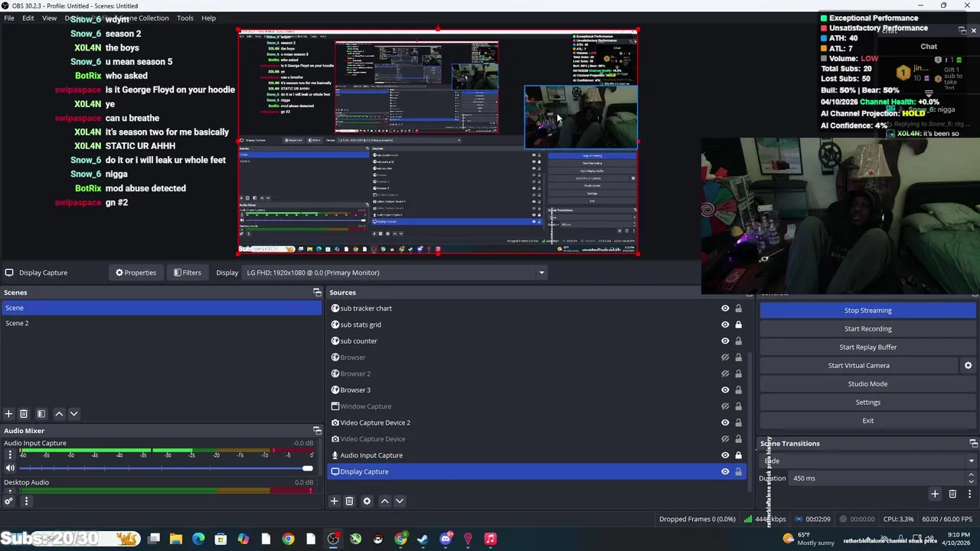Unlock the Audio Input Capture source
This screenshot has height=551, width=980.
point(738,455)
